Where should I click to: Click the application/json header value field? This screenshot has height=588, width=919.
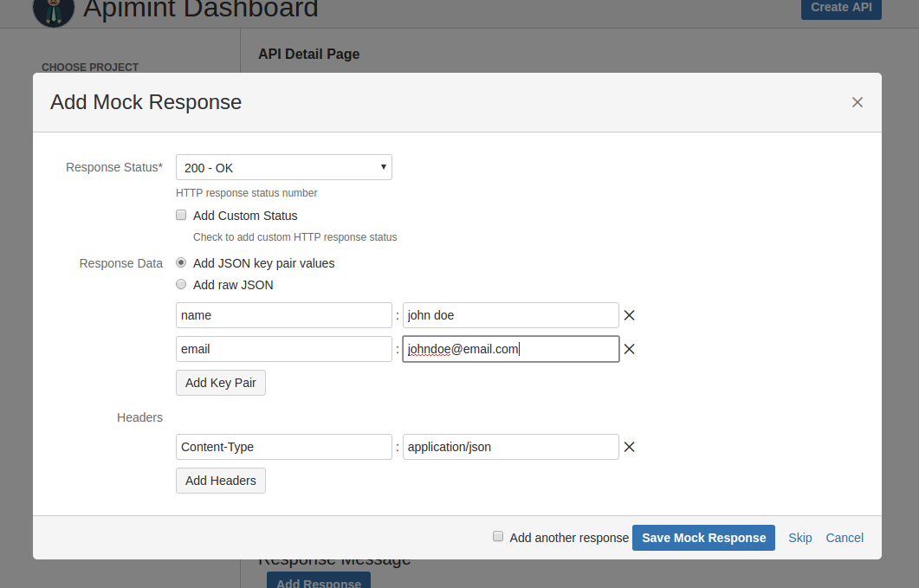point(510,447)
